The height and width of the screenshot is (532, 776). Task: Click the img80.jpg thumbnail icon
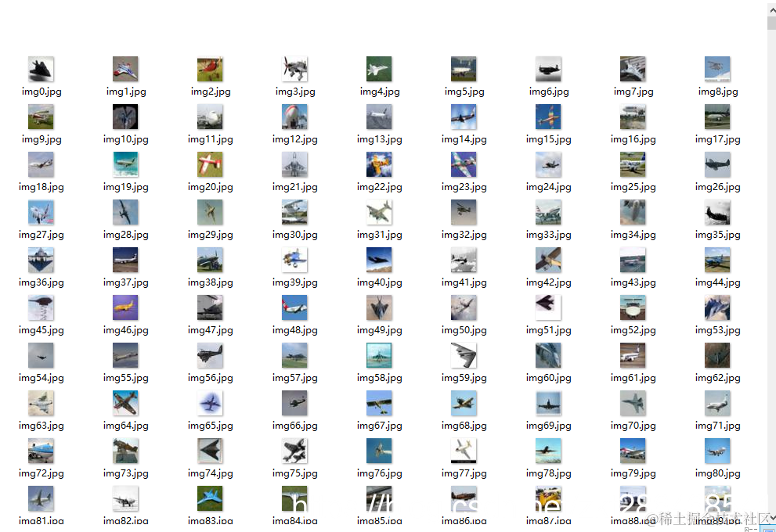[717, 451]
